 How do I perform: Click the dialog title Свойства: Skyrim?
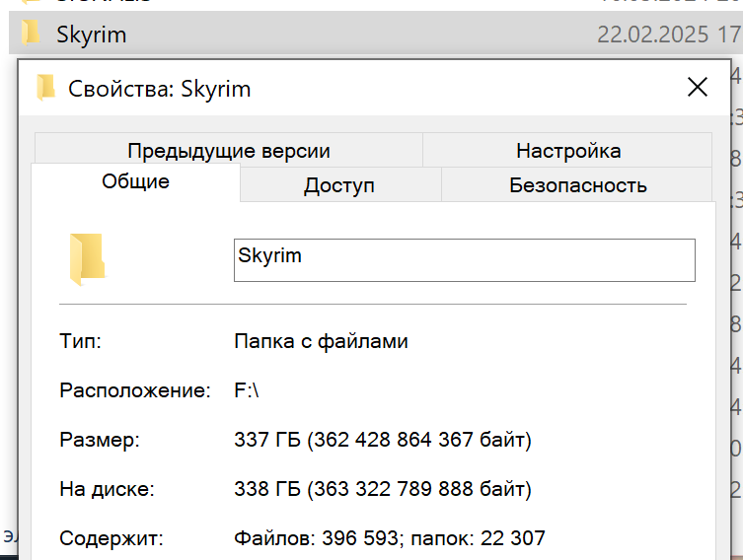point(159,89)
